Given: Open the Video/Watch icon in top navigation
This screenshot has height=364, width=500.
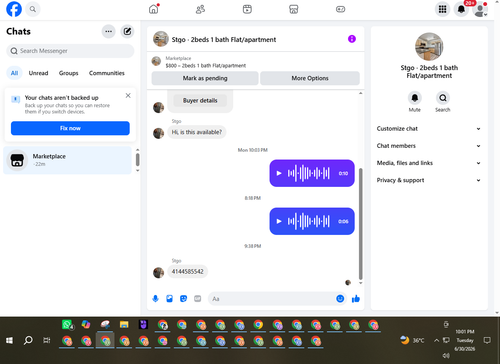Looking at the screenshot, I should coord(247,9).
